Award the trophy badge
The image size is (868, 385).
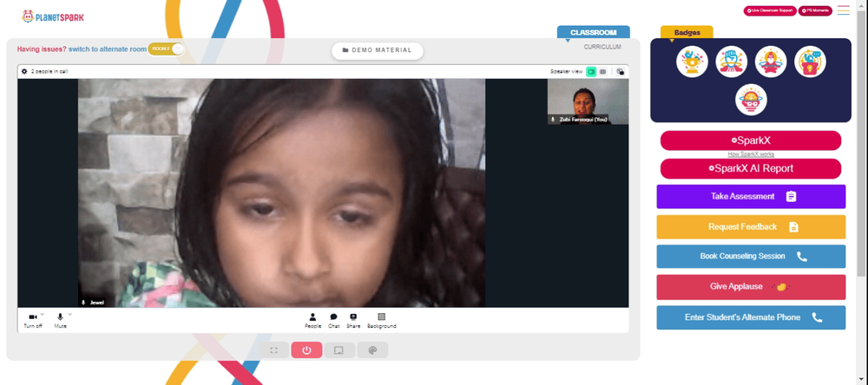pos(692,62)
